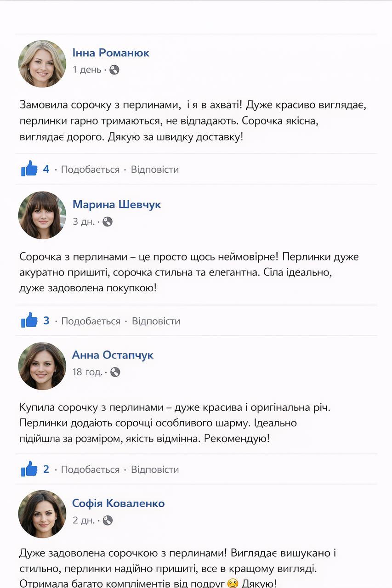The width and height of the screenshot is (392, 588).
Task: Click globe privacy icon beside '3 дн.'
Action: point(108,221)
